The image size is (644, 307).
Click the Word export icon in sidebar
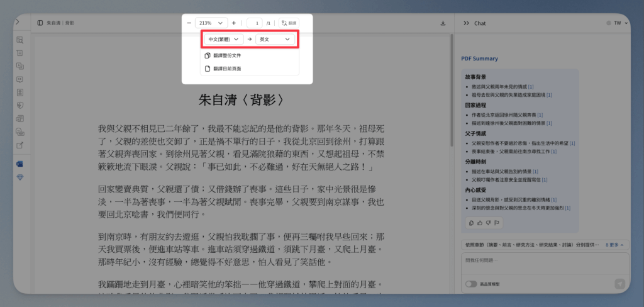(x=19, y=164)
